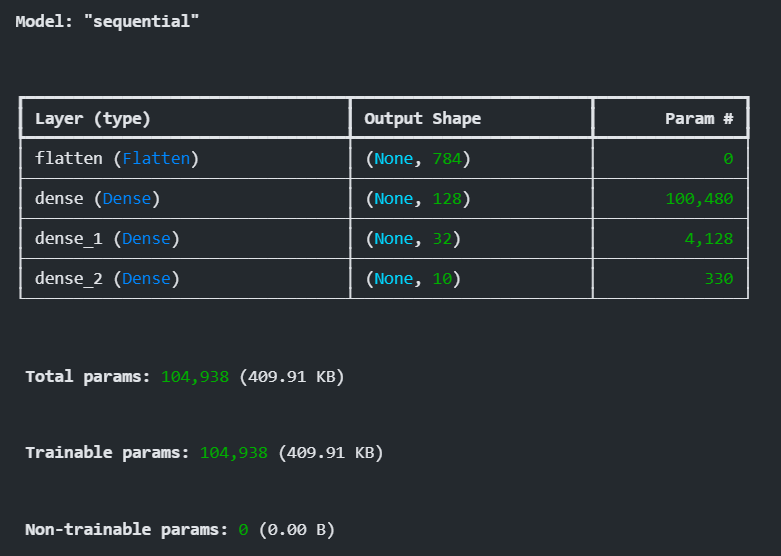The height and width of the screenshot is (556, 781).
Task: Click the output shape "(None, 784)"
Action: pos(418,158)
